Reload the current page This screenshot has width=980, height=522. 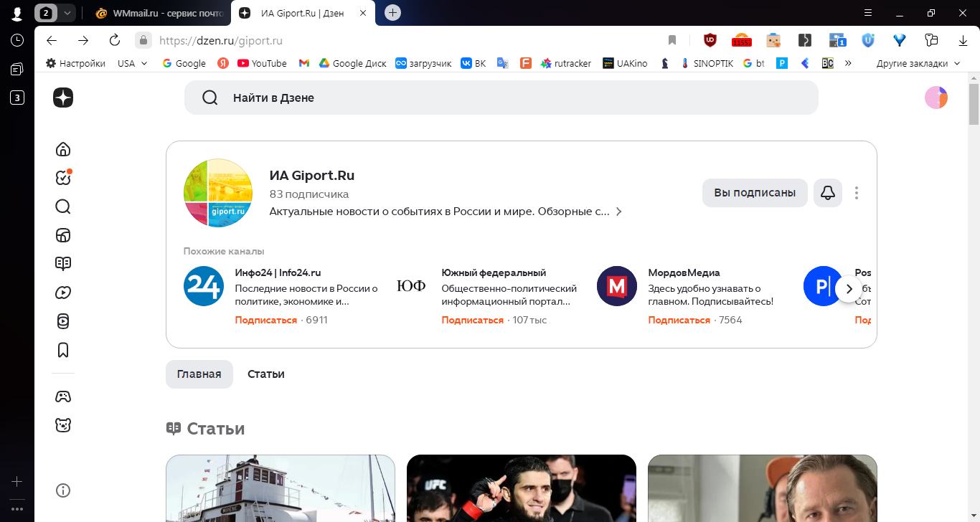115,40
